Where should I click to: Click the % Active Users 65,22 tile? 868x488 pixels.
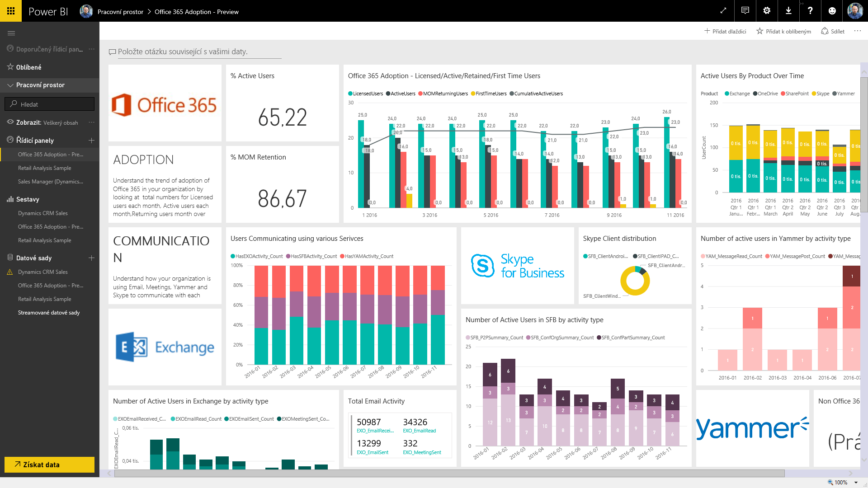click(283, 103)
